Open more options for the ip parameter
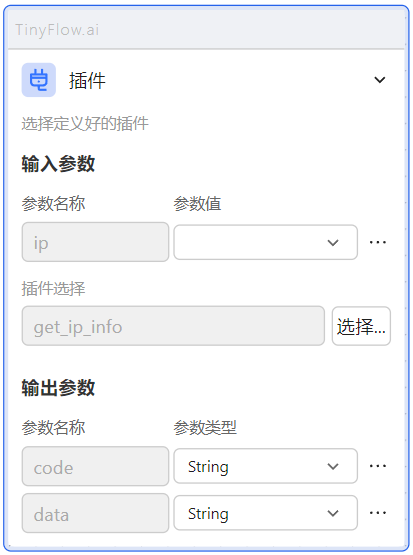Viewport: 413px width, 555px height. (378, 242)
